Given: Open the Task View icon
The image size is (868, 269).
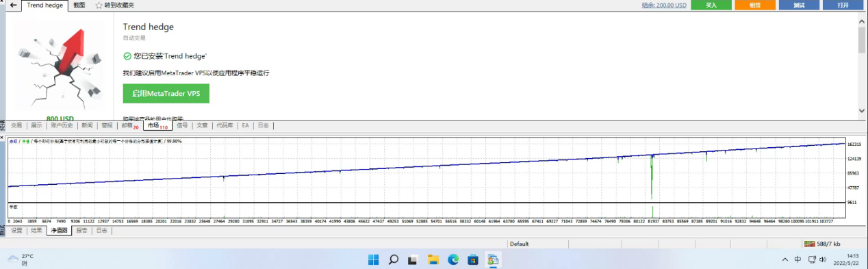Looking at the screenshot, I should [413, 259].
